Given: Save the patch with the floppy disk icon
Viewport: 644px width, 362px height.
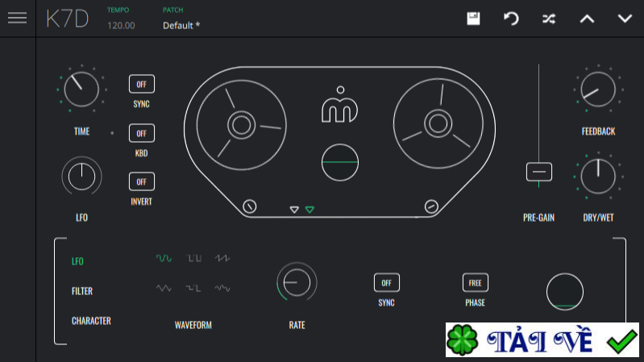Looking at the screenshot, I should coord(473,19).
